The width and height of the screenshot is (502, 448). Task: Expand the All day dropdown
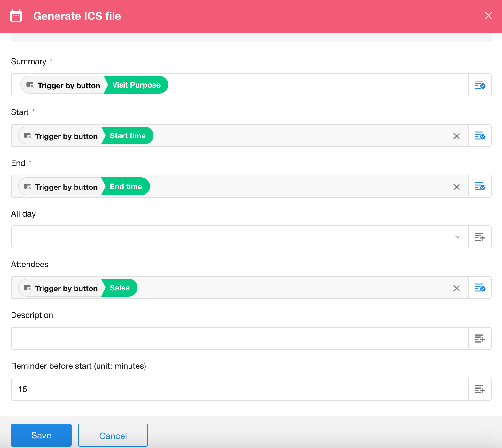(457, 237)
